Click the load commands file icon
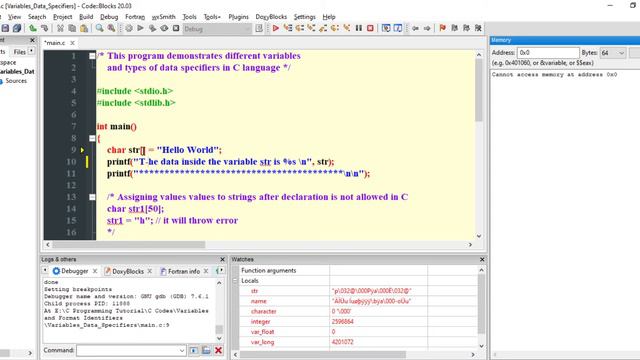The image size is (640, 360). click(206, 350)
